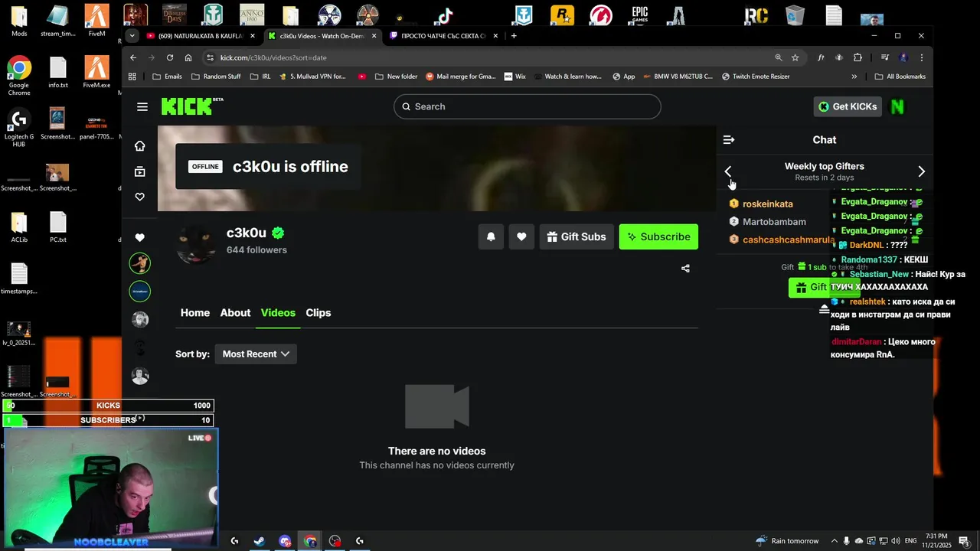
Task: Click the KICK logo
Action: pos(191,106)
